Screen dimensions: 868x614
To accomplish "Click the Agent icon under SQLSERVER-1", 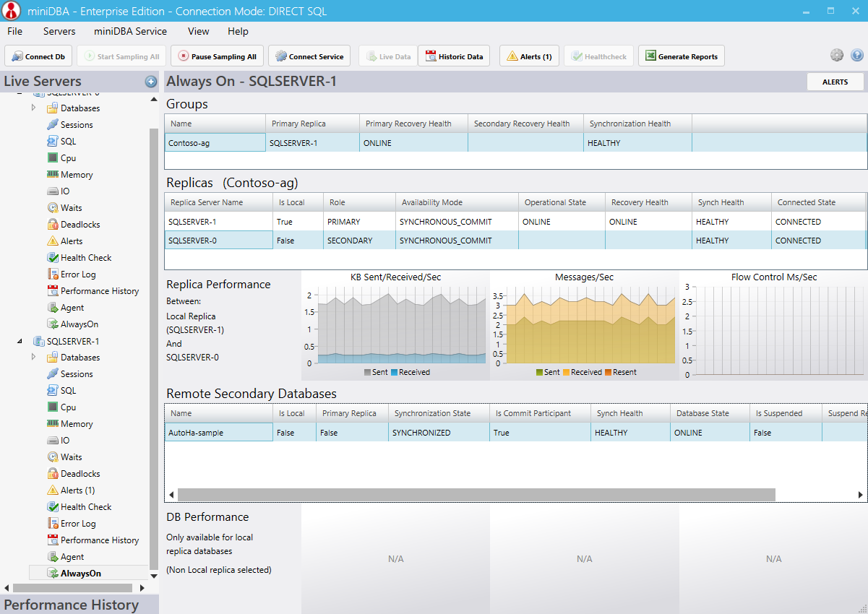I will (x=53, y=557).
